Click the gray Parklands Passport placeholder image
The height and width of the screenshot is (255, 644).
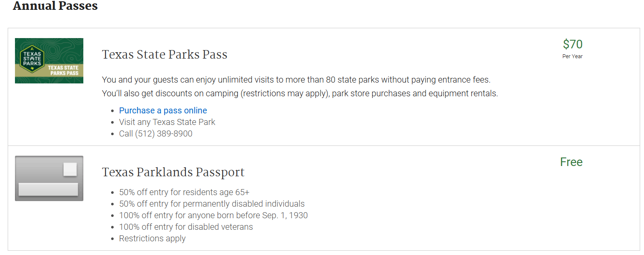tap(49, 178)
